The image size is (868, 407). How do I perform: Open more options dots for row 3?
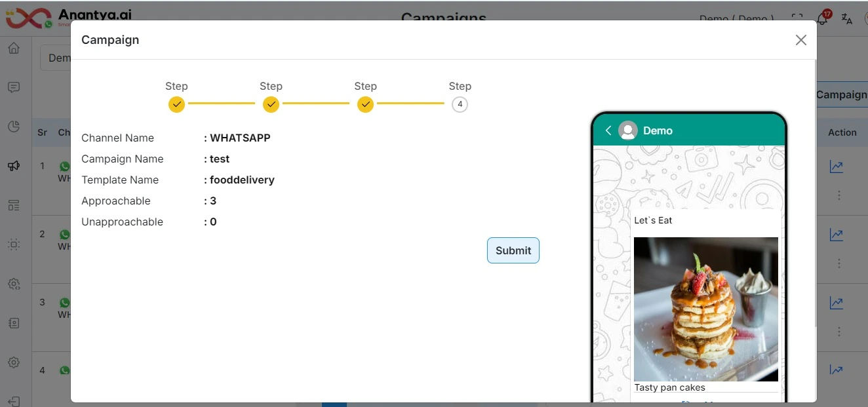point(839,332)
